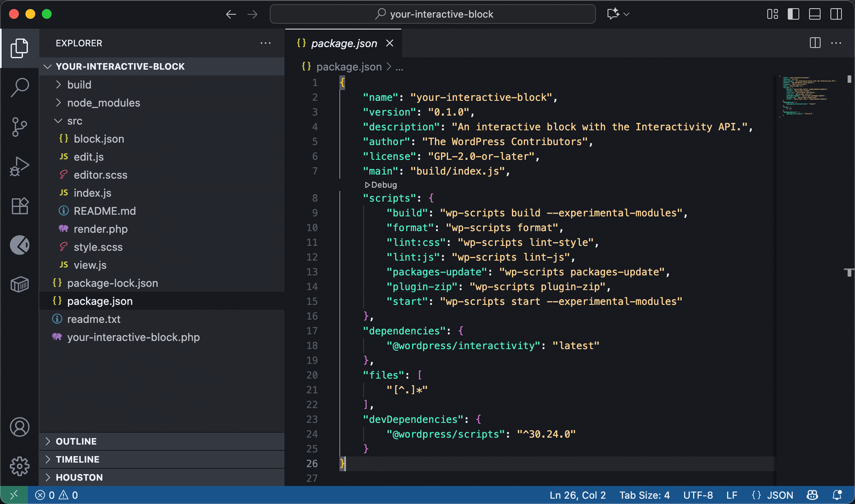Open the Run and Debug view
Image resolution: width=855 pixels, height=504 pixels.
pos(19,166)
